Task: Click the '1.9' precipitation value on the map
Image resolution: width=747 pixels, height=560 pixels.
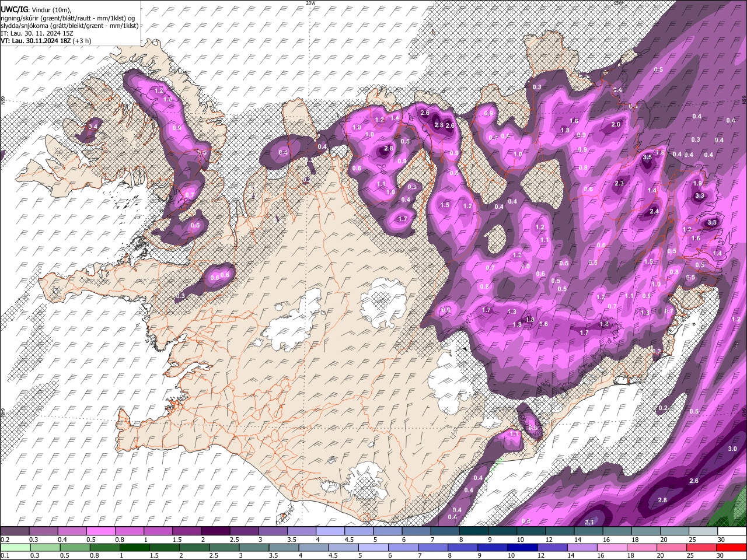Action: pos(698,183)
